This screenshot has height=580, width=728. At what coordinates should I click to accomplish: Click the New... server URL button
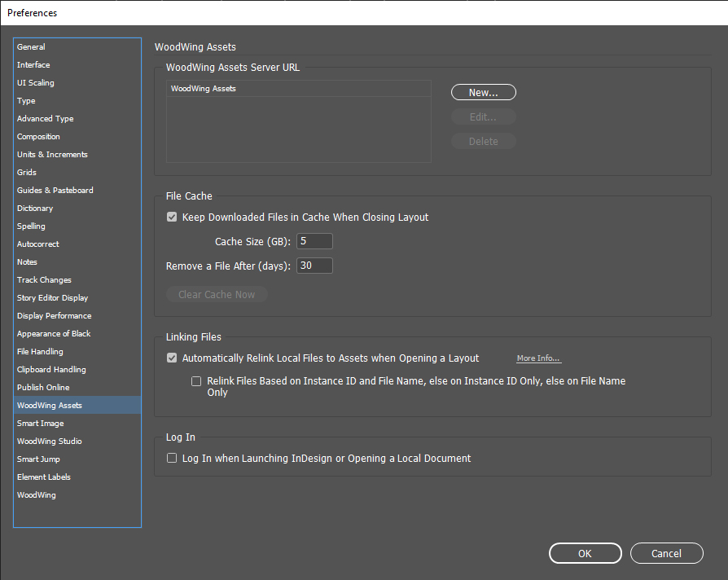[x=483, y=93]
